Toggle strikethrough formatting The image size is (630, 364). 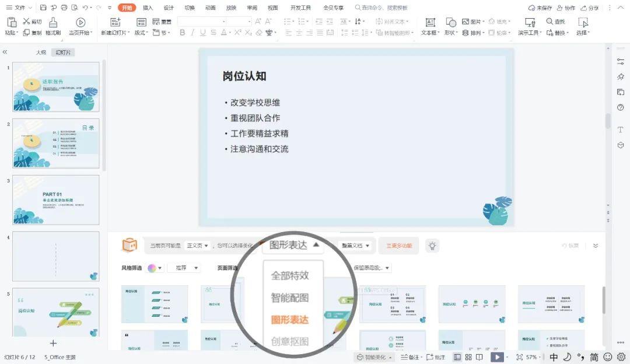[213, 33]
